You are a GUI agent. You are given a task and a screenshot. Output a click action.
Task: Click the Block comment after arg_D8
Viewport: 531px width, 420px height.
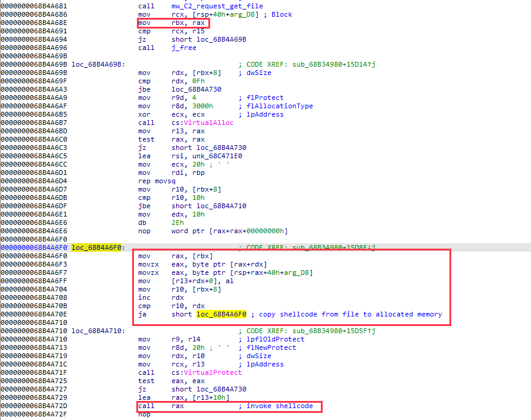tap(282, 14)
